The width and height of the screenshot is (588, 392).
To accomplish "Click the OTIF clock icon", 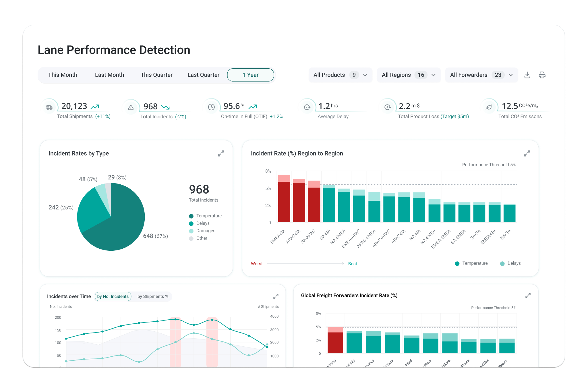I will pyautogui.click(x=211, y=107).
